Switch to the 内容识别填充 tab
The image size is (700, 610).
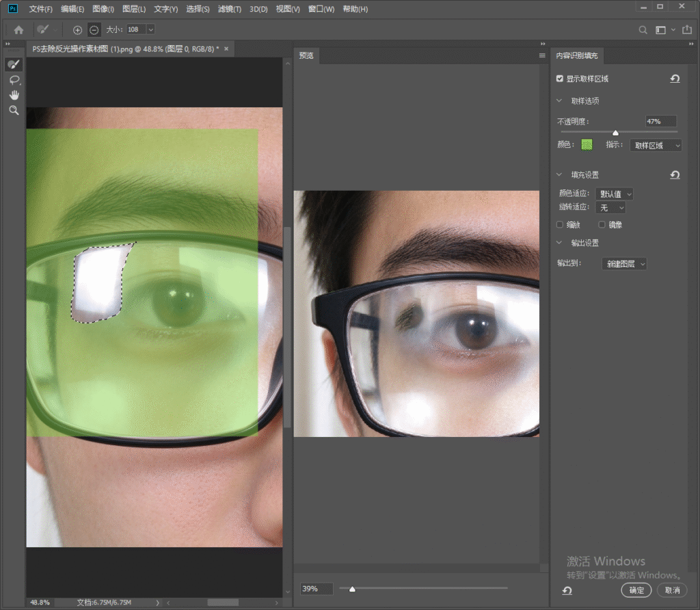pos(577,55)
